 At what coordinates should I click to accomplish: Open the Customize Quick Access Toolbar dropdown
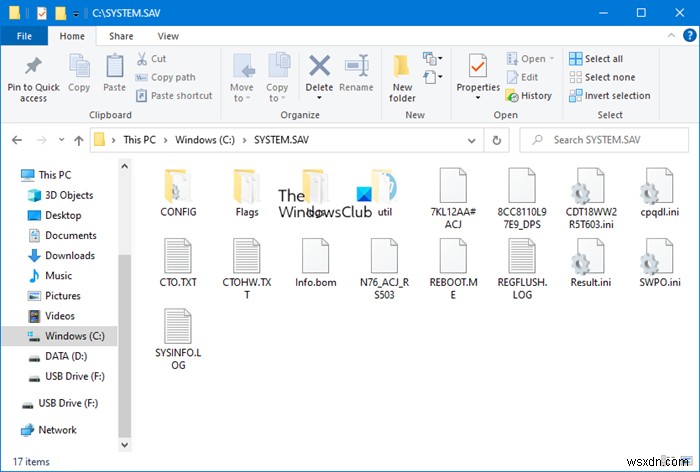[x=76, y=14]
